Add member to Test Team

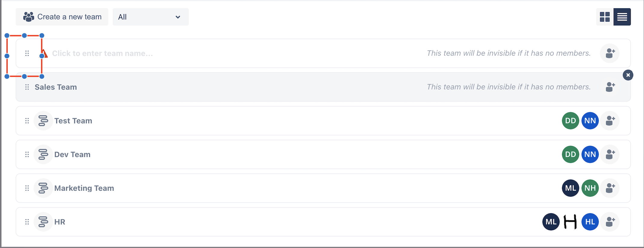tap(610, 121)
